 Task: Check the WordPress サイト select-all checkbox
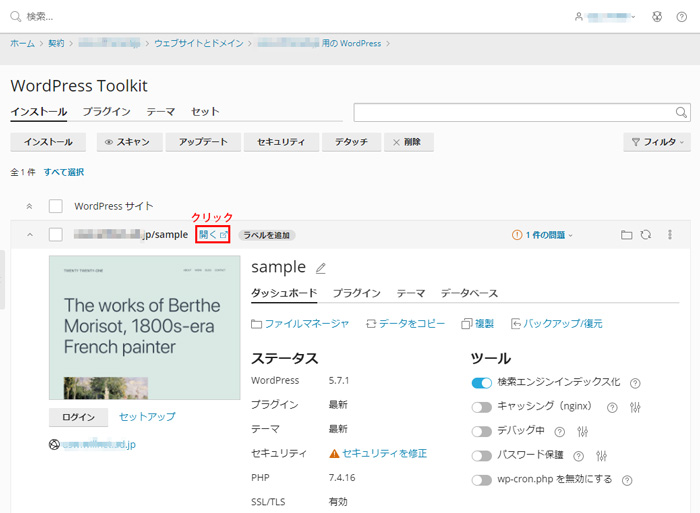point(56,206)
